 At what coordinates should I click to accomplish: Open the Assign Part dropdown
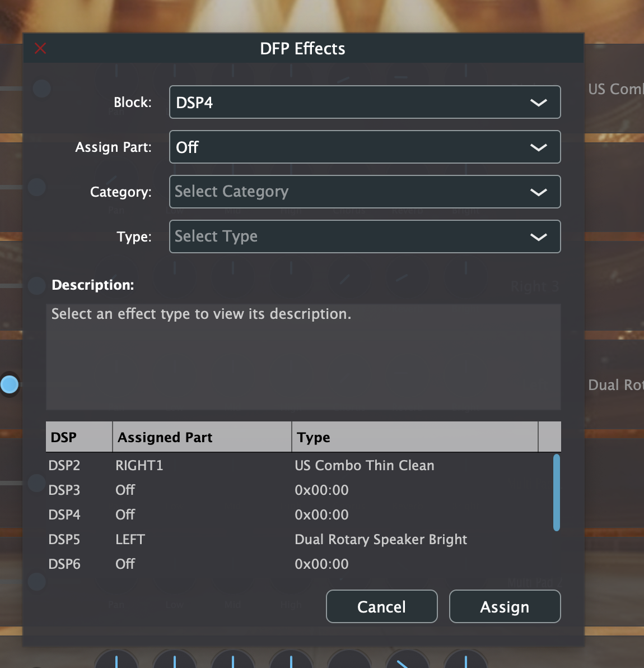coord(365,147)
